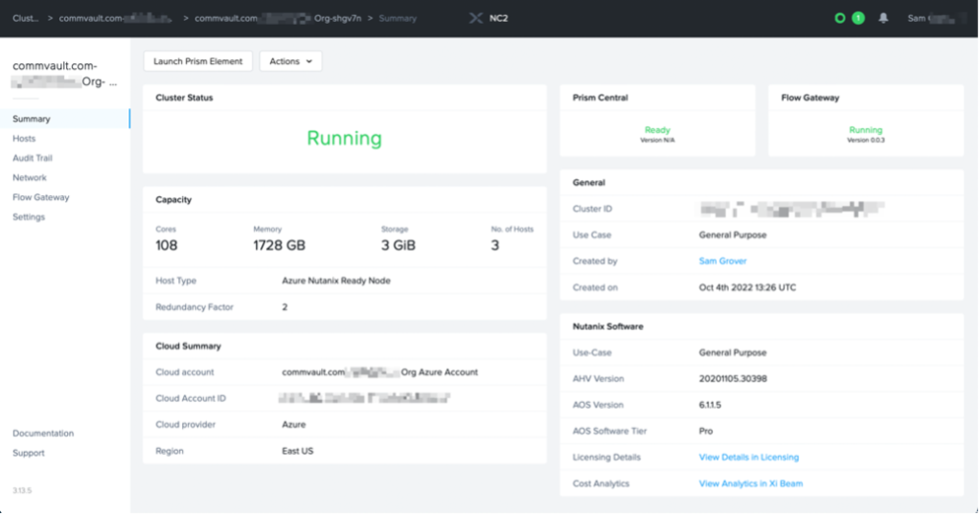Viewport: 980px width, 515px height.
Task: Click the green task status circle icon
Action: click(x=840, y=18)
